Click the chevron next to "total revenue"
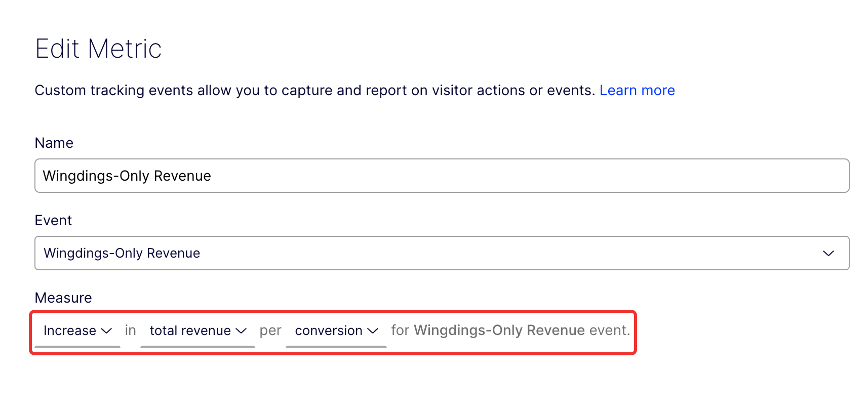This screenshot has width=868, height=413. pyautogui.click(x=242, y=331)
